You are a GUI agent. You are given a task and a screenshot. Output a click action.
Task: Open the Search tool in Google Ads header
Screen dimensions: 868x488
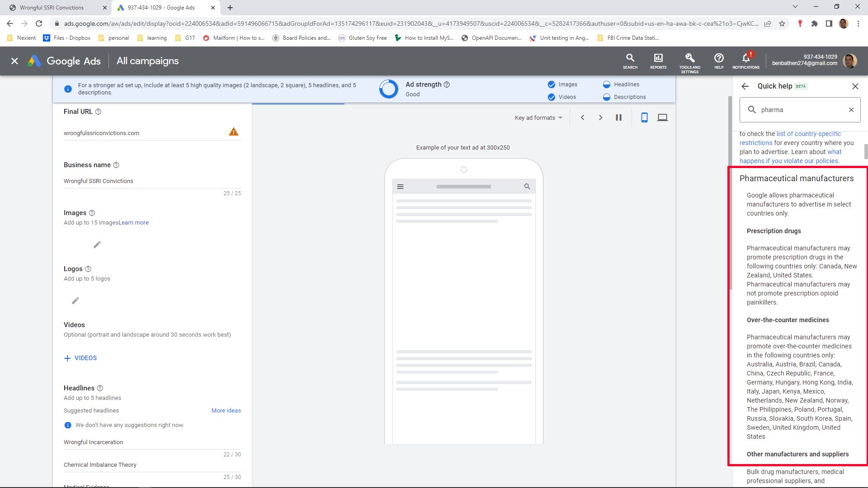coord(630,61)
